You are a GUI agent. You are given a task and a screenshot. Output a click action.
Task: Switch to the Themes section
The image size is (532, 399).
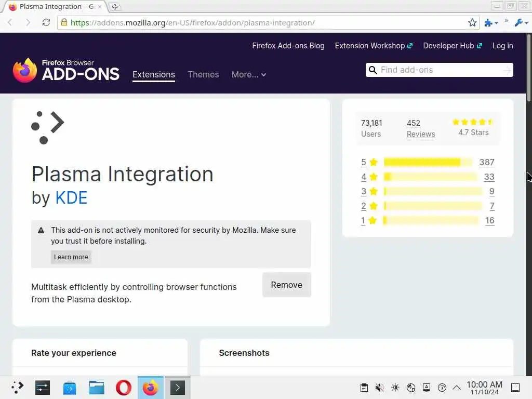point(203,75)
